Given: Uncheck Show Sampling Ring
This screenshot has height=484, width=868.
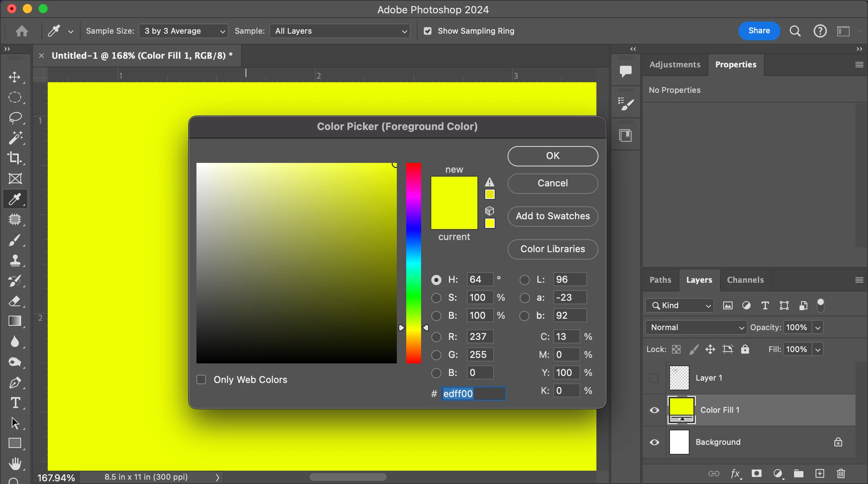Looking at the screenshot, I should (428, 31).
